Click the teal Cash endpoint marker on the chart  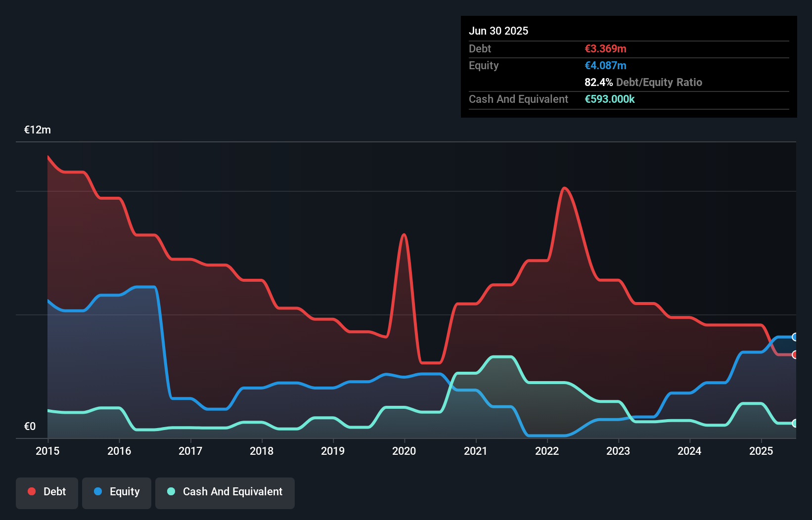[x=795, y=423]
